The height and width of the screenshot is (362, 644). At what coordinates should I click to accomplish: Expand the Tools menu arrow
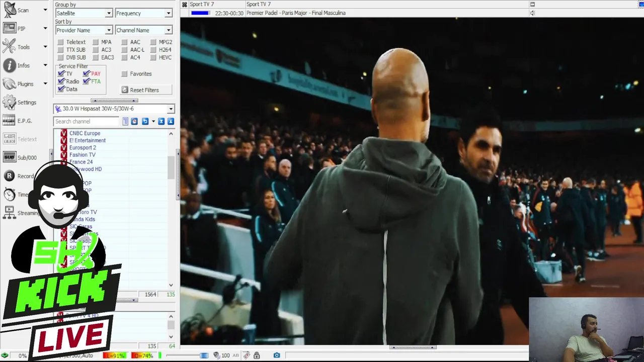click(45, 47)
